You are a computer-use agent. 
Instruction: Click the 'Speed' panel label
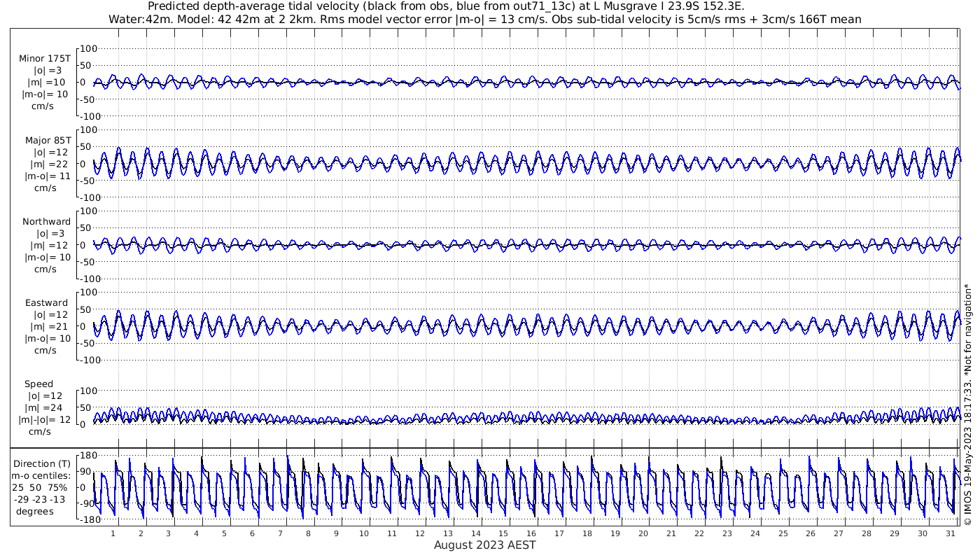click(x=38, y=384)
